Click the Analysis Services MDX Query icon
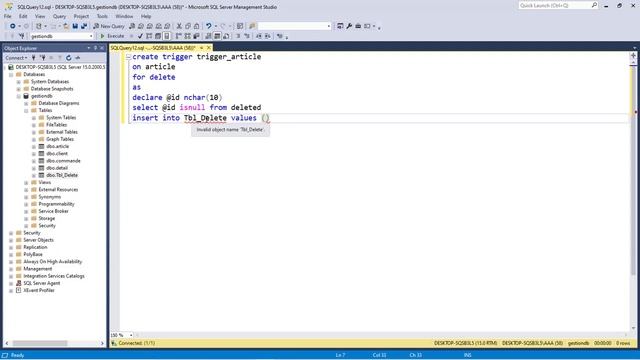 (x=141, y=26)
